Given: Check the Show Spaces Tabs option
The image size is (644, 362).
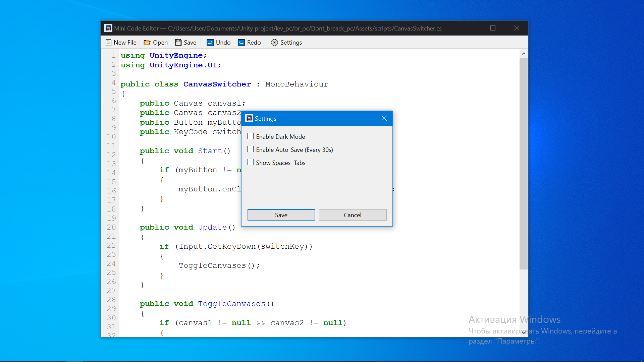Looking at the screenshot, I should 250,162.
